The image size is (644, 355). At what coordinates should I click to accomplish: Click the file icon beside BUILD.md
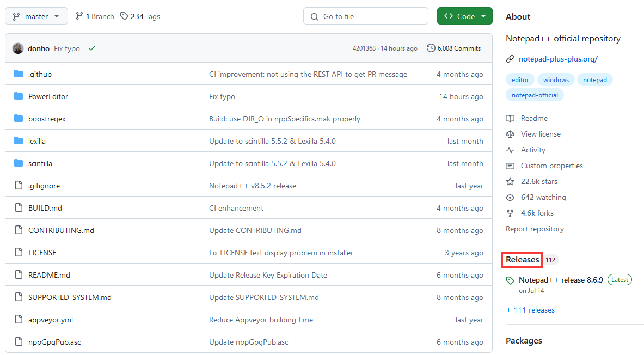coord(19,208)
